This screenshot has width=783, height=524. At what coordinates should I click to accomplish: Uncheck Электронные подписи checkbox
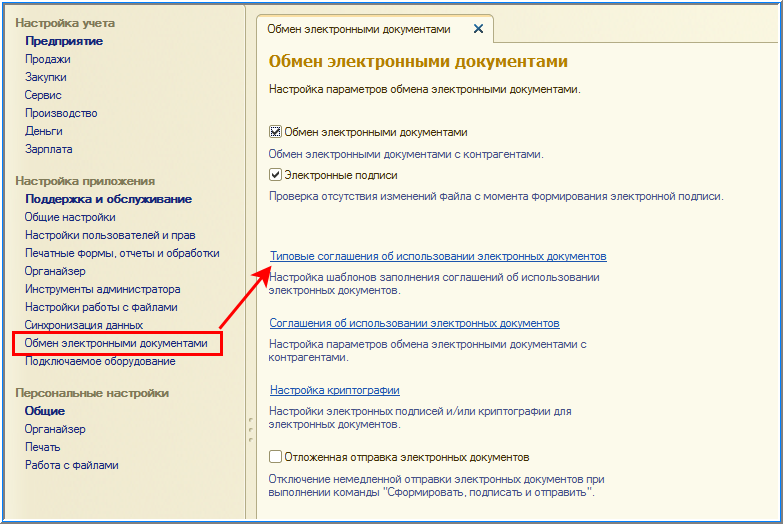coord(275,175)
